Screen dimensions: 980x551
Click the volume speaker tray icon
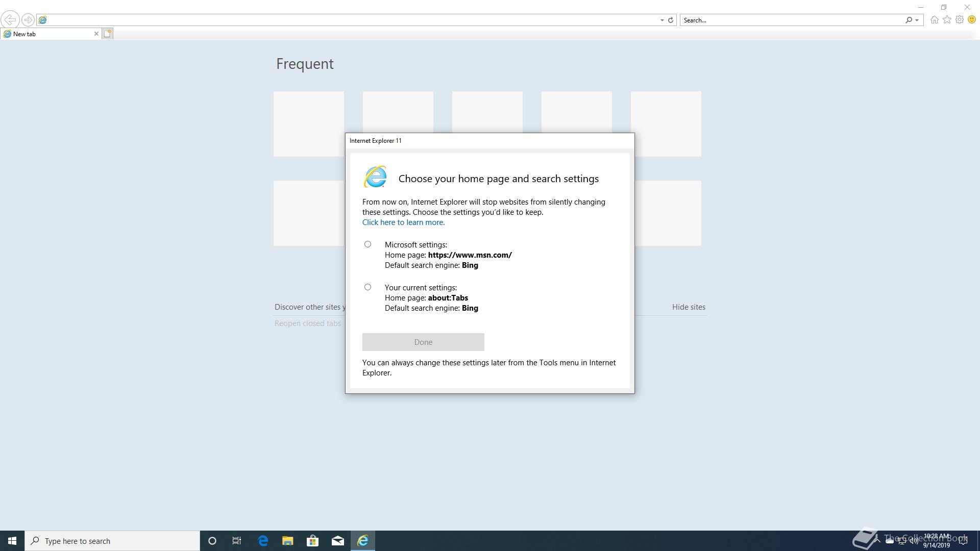pos(914,541)
